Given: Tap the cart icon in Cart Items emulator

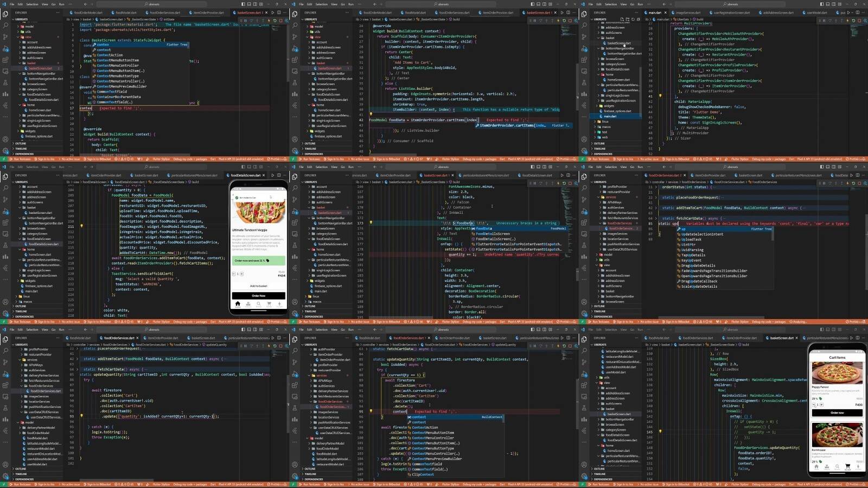Looking at the screenshot, I should [x=847, y=466].
